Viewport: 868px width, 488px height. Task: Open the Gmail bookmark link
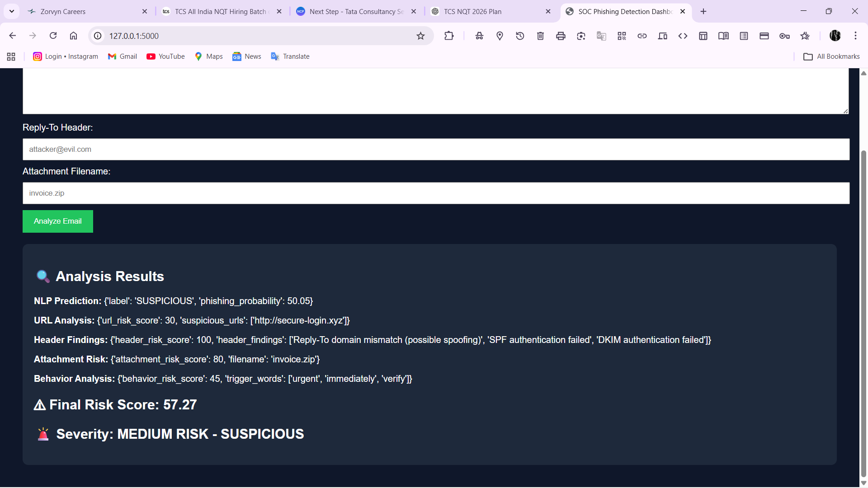pos(123,56)
